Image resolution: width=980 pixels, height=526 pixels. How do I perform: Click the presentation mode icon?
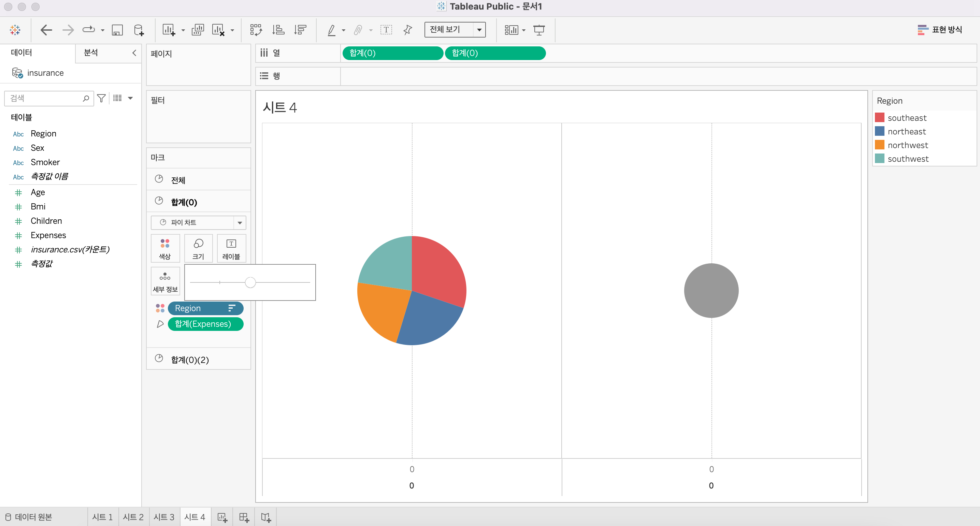[539, 30]
